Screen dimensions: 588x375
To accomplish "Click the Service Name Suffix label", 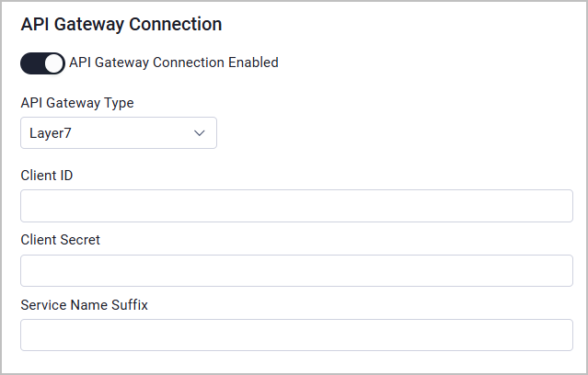I will pos(85,305).
